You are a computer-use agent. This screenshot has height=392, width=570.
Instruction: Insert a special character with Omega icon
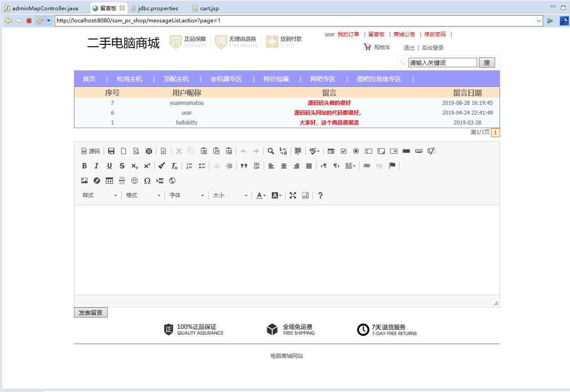click(x=148, y=181)
